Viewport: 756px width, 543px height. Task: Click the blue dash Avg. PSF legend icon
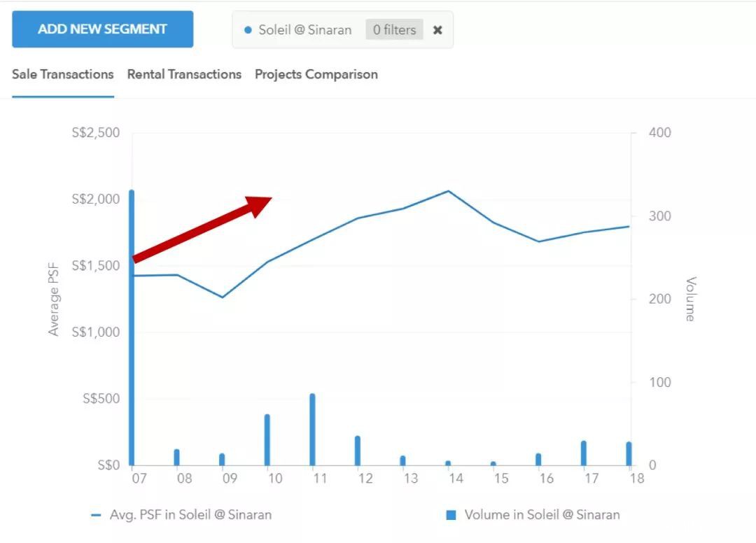pos(97,515)
